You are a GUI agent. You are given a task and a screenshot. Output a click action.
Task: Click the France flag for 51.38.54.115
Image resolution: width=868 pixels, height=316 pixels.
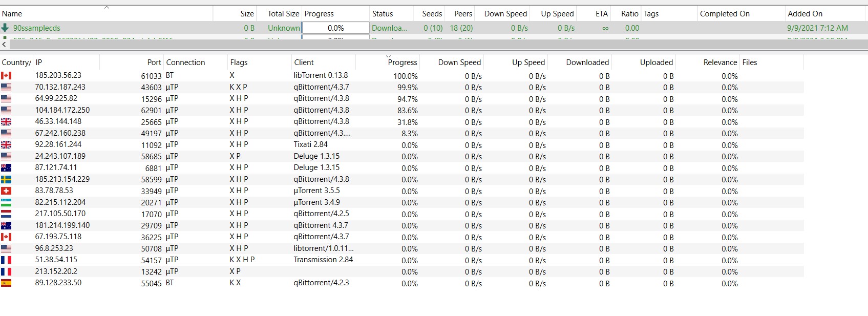[6, 260]
